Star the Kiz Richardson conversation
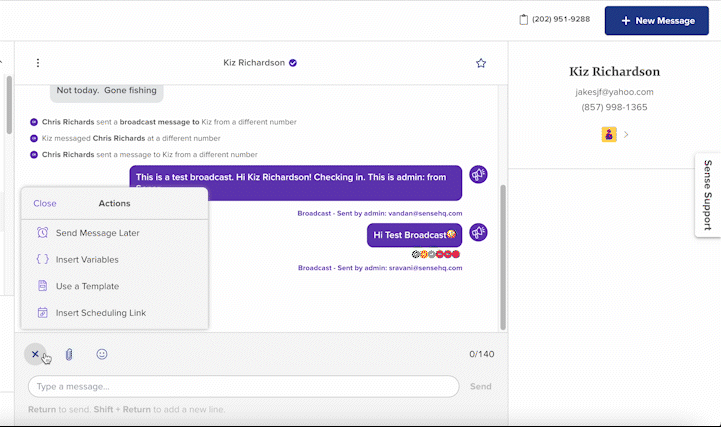 (481, 63)
